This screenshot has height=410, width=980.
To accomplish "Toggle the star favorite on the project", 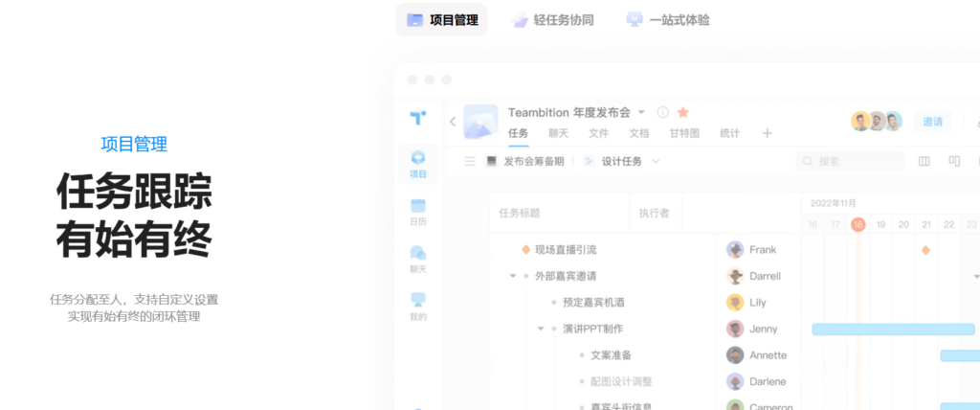I will pos(683,113).
